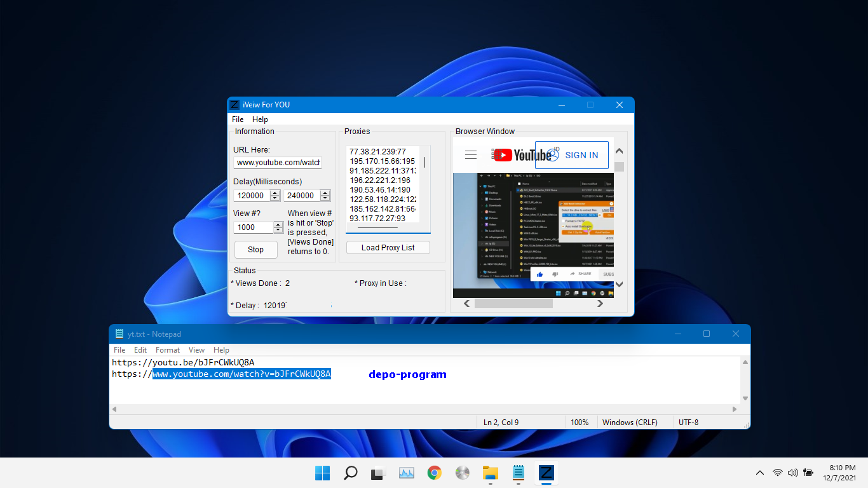Viewport: 868px width, 488px height.
Task: Open the Edit menu in Notepad
Action: coord(140,350)
